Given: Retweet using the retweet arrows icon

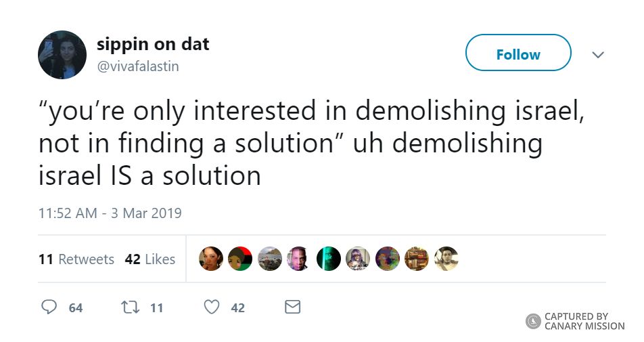Looking at the screenshot, I should (128, 307).
